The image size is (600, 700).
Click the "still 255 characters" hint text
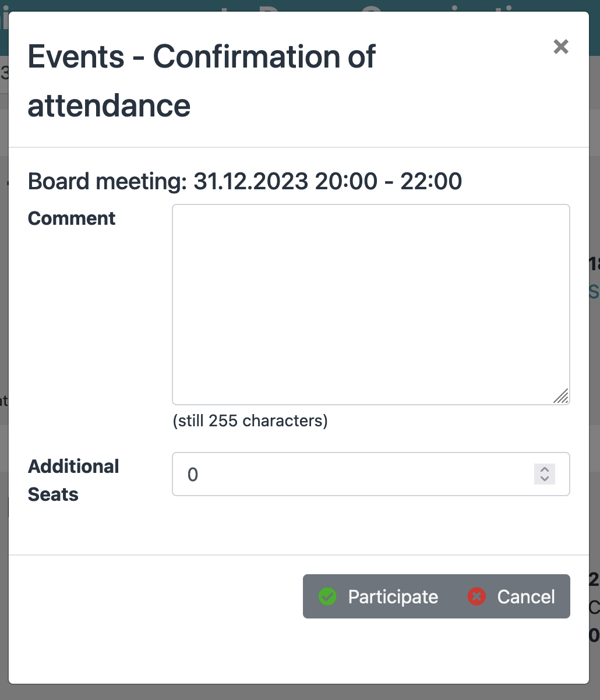click(250, 420)
